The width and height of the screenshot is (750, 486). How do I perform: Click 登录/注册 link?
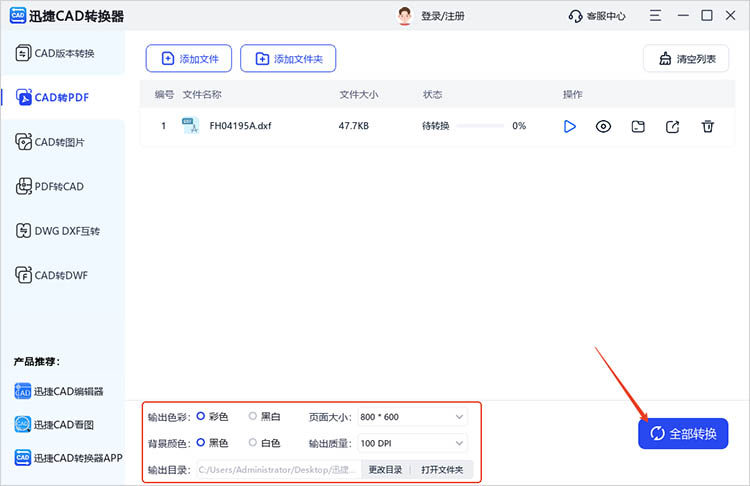click(x=442, y=16)
